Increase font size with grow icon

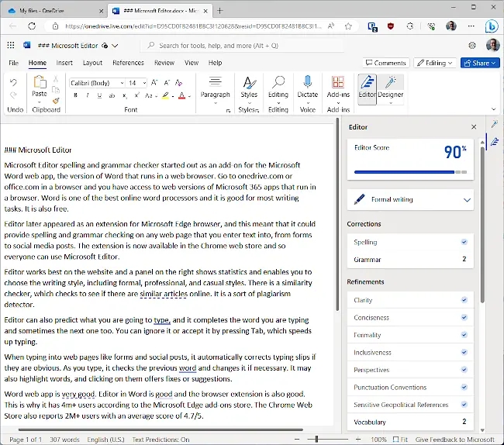pos(154,83)
